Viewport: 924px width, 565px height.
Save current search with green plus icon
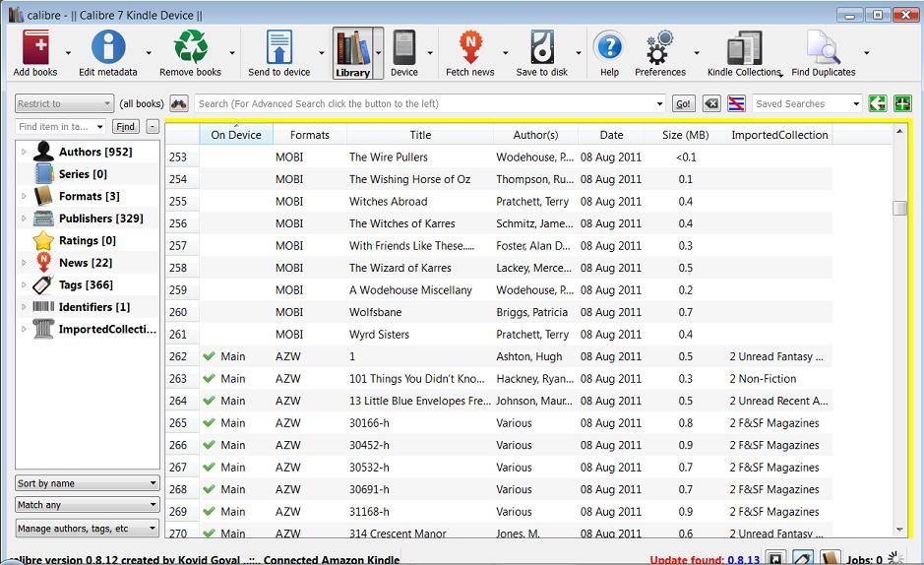[x=902, y=103]
